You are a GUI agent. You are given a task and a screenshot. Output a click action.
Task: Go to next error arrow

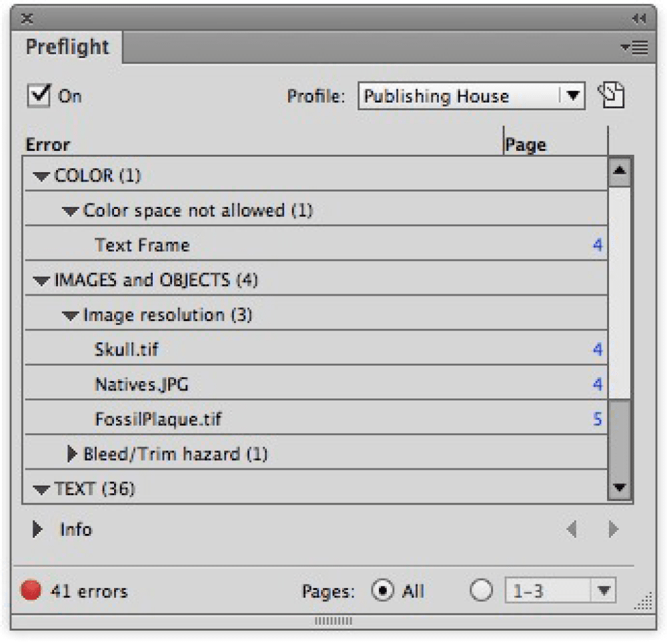(x=614, y=530)
